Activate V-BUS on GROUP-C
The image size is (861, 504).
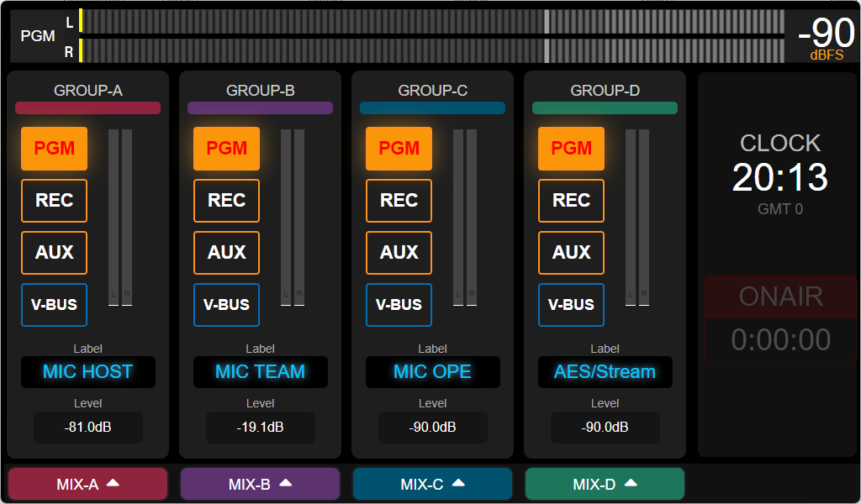(399, 305)
